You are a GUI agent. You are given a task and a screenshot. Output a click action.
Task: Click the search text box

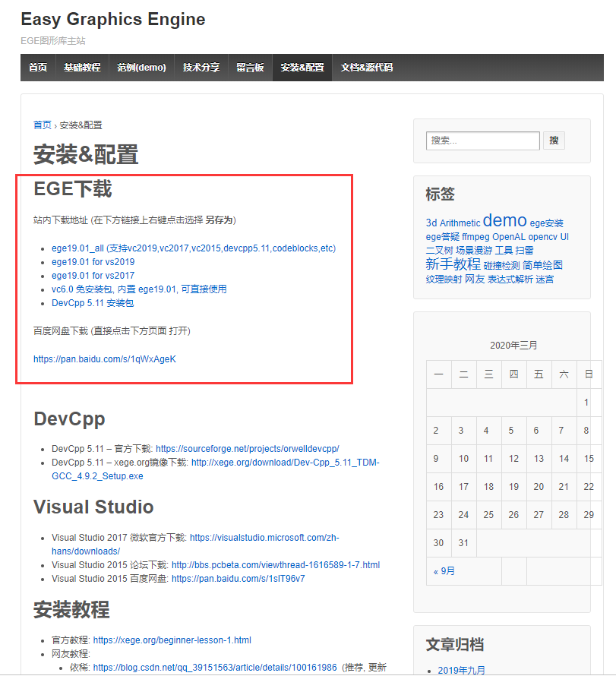[482, 140]
